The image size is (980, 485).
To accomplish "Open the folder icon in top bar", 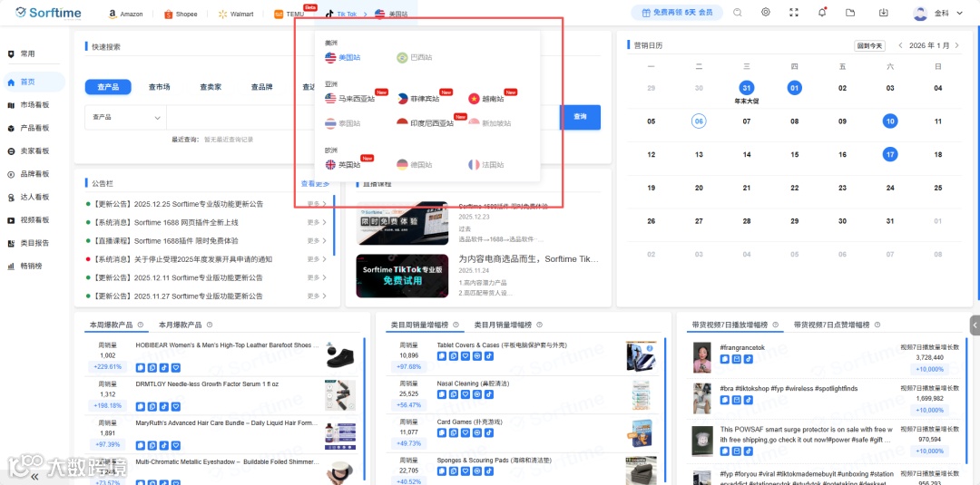I will pyautogui.click(x=850, y=13).
